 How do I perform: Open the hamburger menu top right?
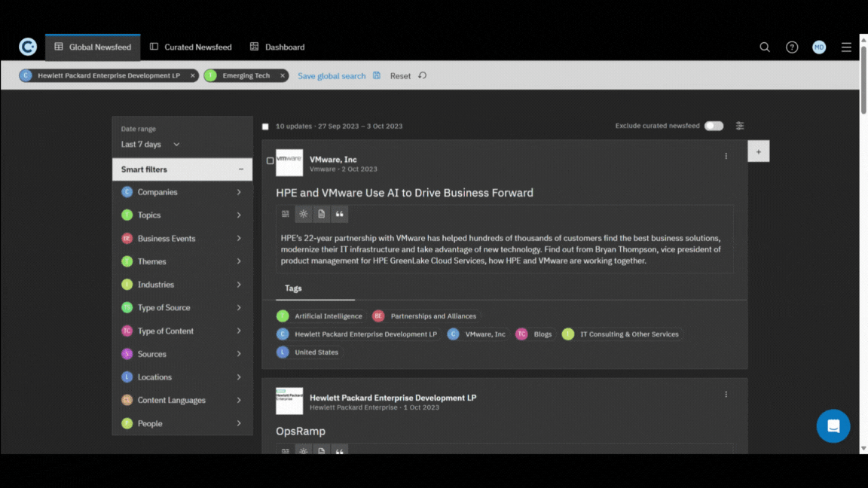[846, 47]
